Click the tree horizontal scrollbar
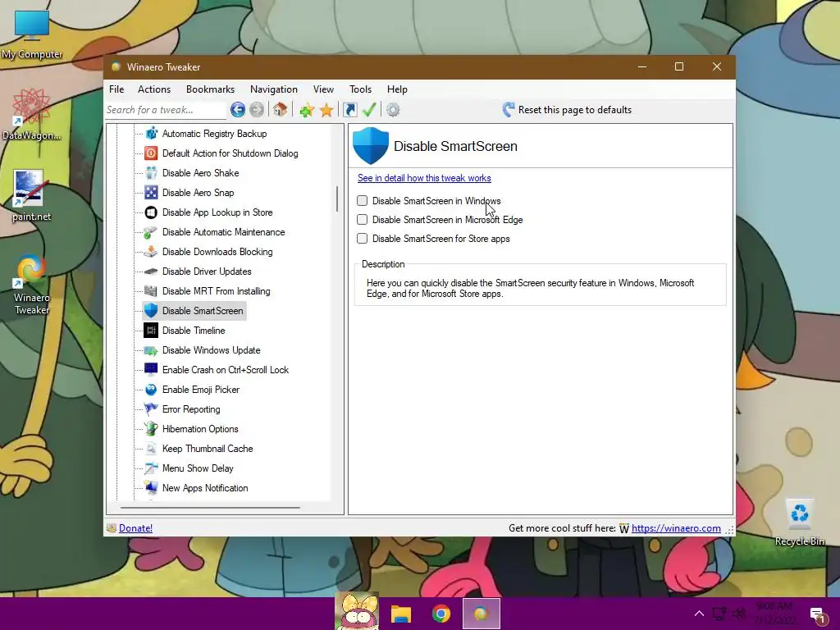Screen dimensions: 840x630 210,507
